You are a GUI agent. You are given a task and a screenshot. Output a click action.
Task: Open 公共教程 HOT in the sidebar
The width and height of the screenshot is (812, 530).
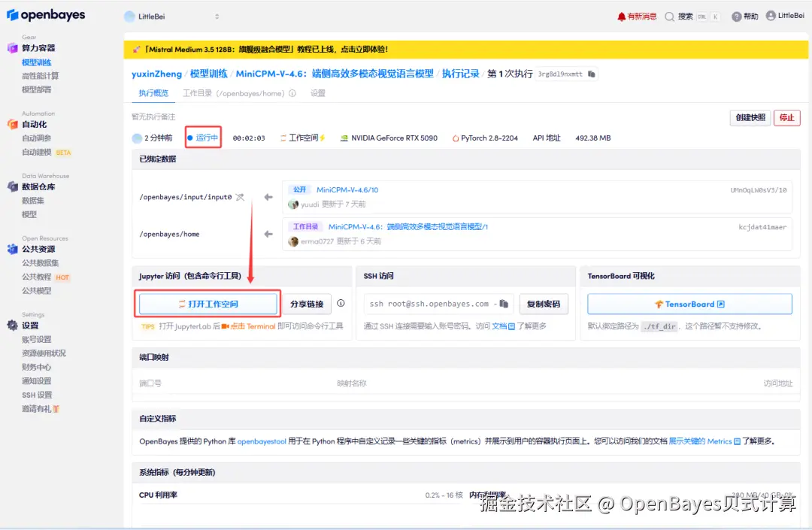pos(46,277)
